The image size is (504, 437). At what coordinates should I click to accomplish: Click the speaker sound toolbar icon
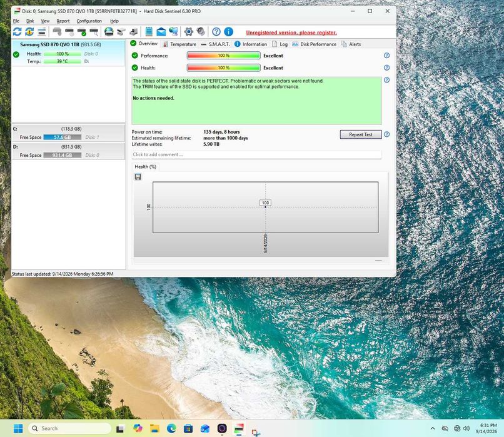click(x=201, y=31)
